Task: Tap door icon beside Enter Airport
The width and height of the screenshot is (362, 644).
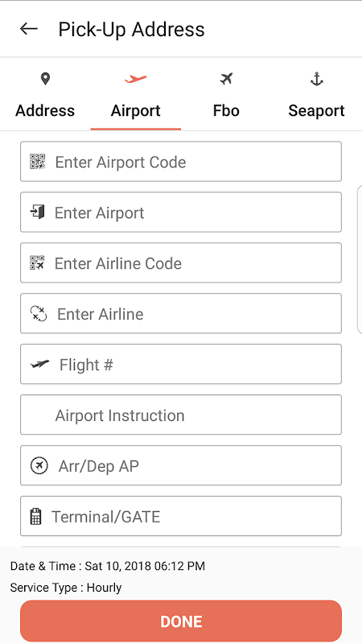Action: coord(37,213)
